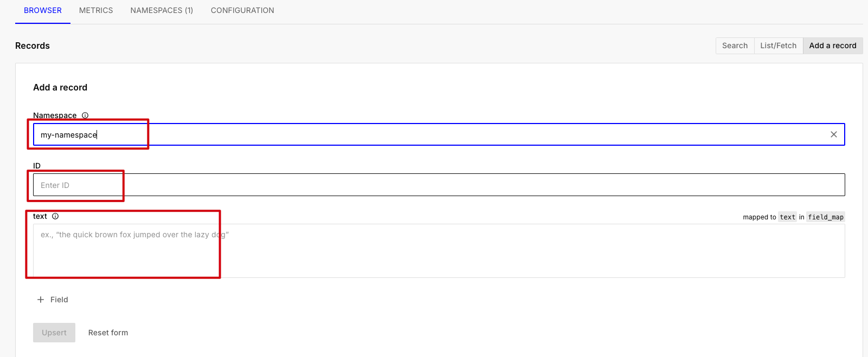
Task: Click Reset form
Action: coord(108,333)
